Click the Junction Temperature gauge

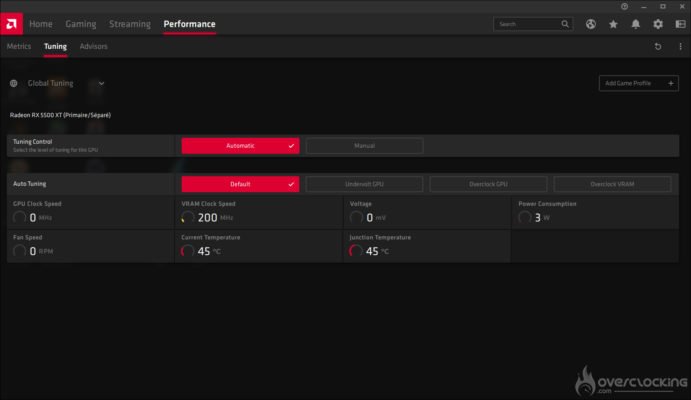click(356, 251)
